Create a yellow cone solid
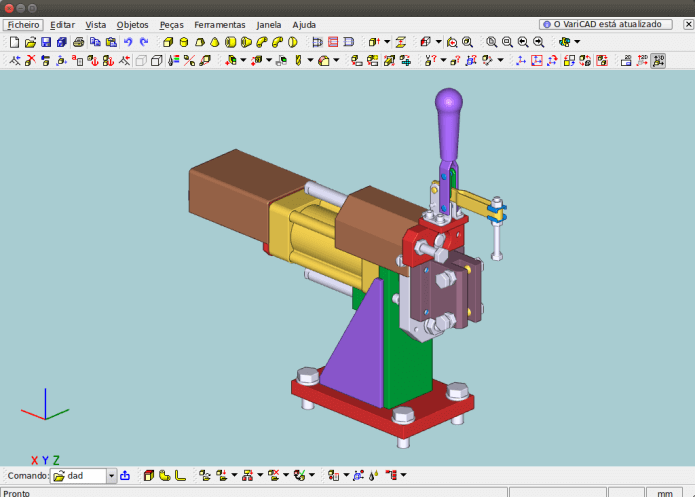 coord(215,42)
